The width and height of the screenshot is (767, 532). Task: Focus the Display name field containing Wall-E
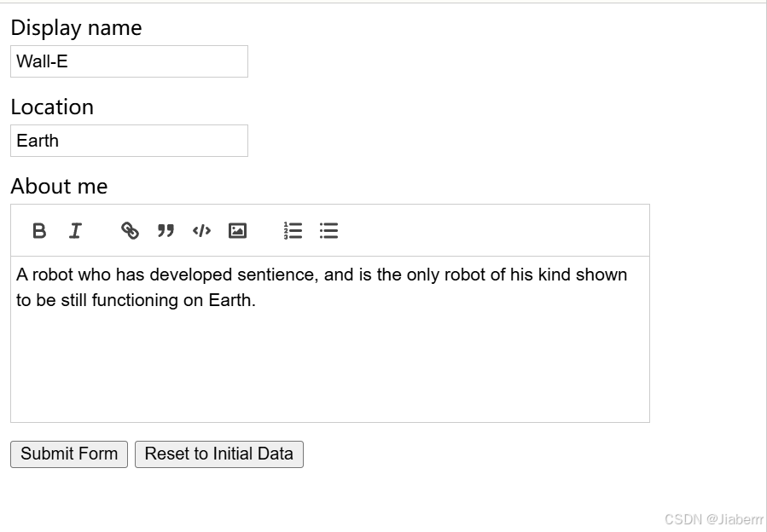(129, 61)
